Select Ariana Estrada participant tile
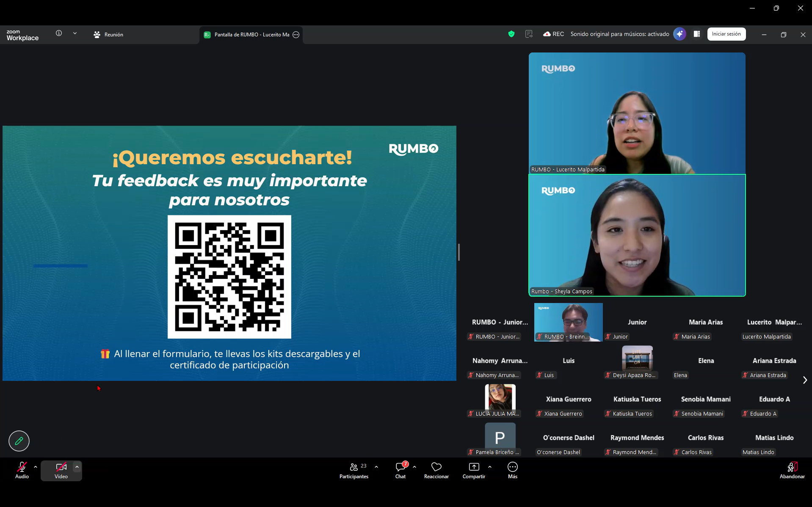The width and height of the screenshot is (812, 507). (x=774, y=361)
